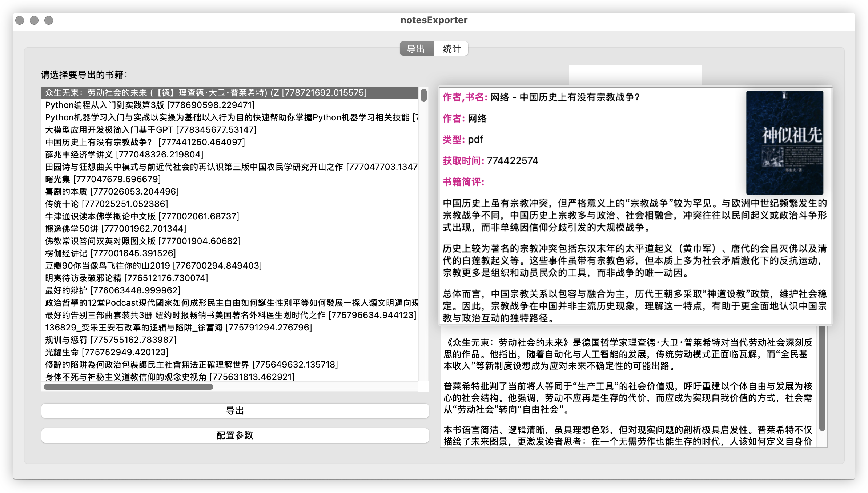
Task: Select 大模型应用开发极简入门基于GPT entry
Action: click(150, 130)
